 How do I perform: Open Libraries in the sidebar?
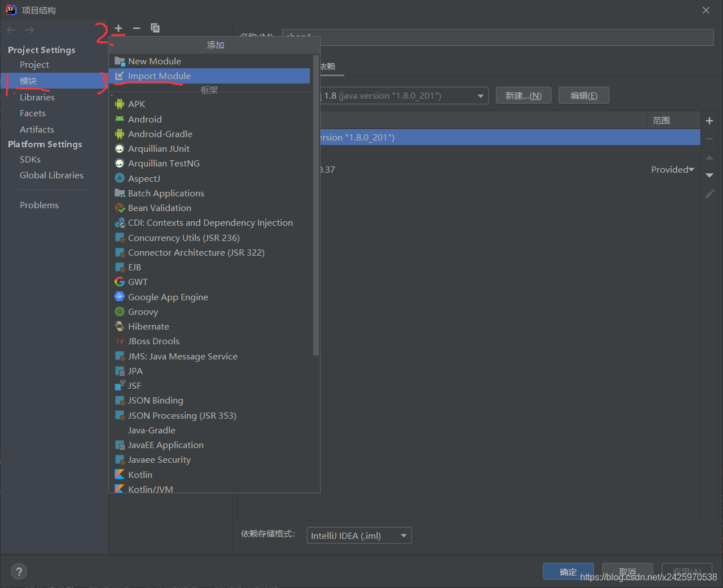37,97
